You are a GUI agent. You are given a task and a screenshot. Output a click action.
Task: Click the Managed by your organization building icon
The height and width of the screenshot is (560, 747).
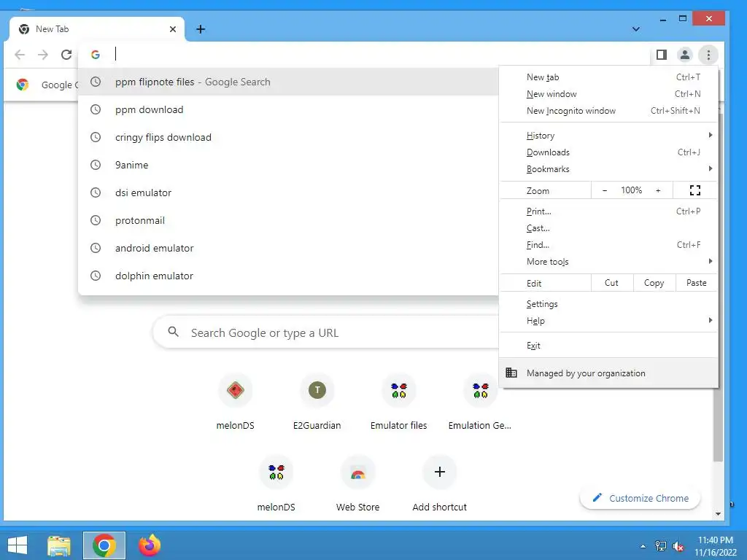(511, 373)
